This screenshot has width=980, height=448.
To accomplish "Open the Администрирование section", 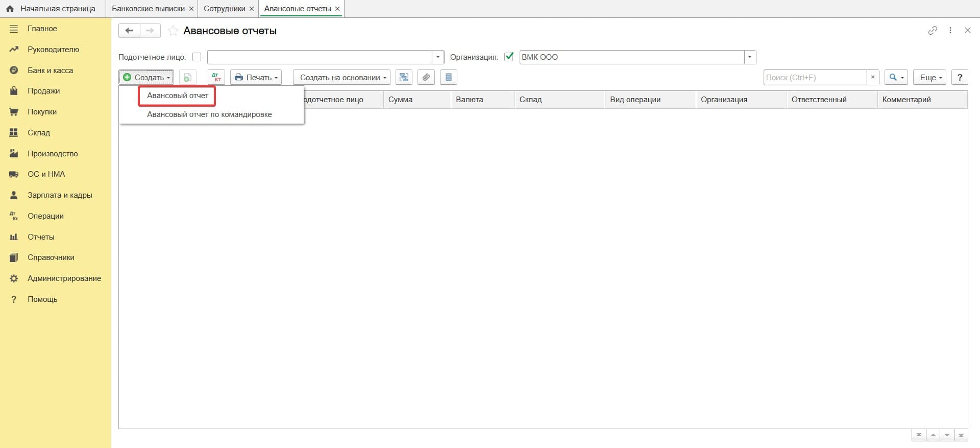I will [64, 278].
